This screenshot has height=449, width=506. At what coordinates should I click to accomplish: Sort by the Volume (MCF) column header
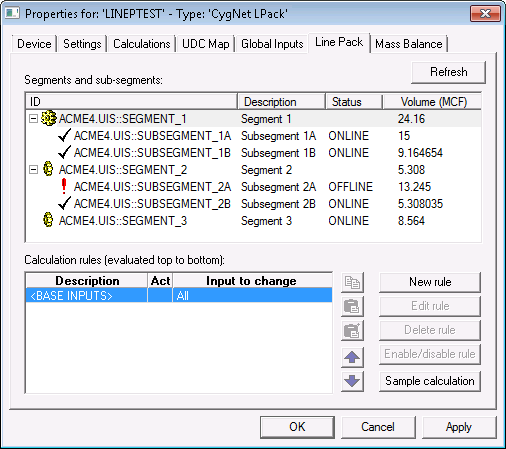(x=433, y=102)
